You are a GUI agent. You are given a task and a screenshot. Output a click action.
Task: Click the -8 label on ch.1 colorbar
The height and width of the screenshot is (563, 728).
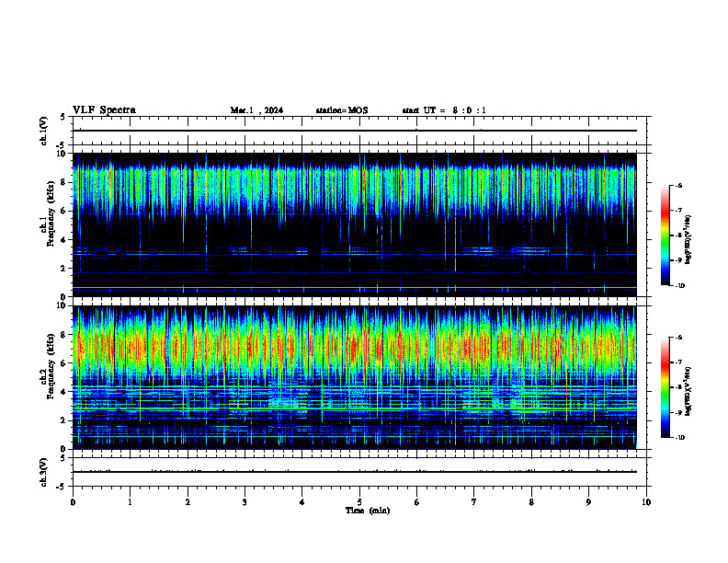(x=678, y=236)
